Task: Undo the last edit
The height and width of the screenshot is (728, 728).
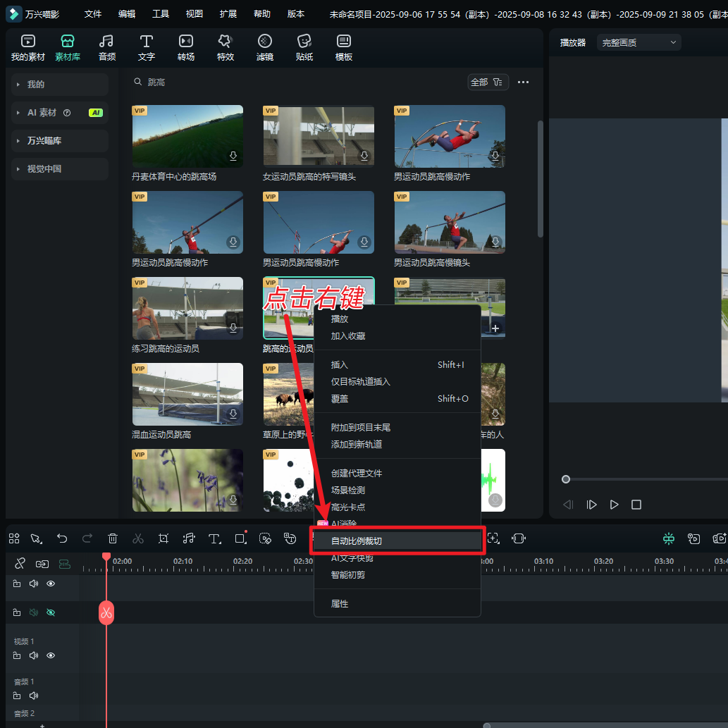Action: 62,538
